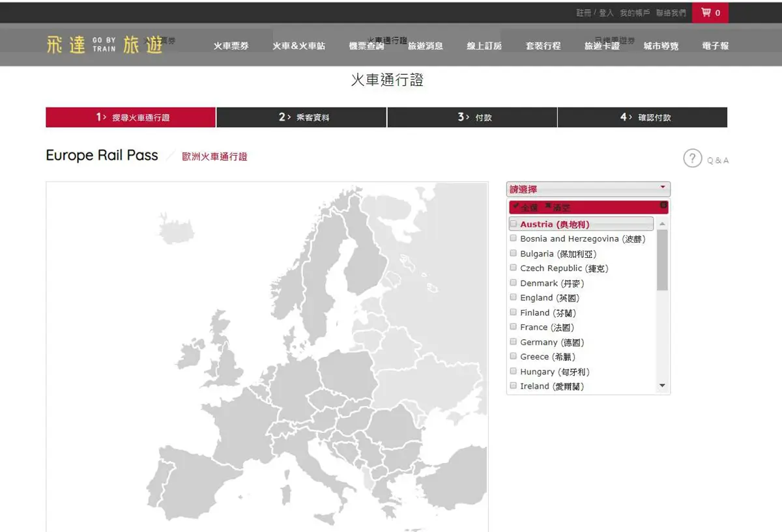Select step 4 確認付款 tab
782x532 pixels.
coord(643,117)
